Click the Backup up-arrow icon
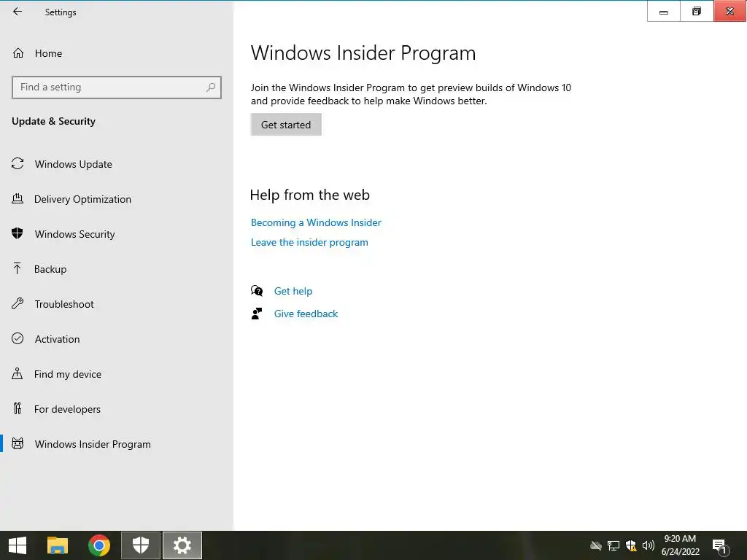747x560 pixels. (18, 268)
